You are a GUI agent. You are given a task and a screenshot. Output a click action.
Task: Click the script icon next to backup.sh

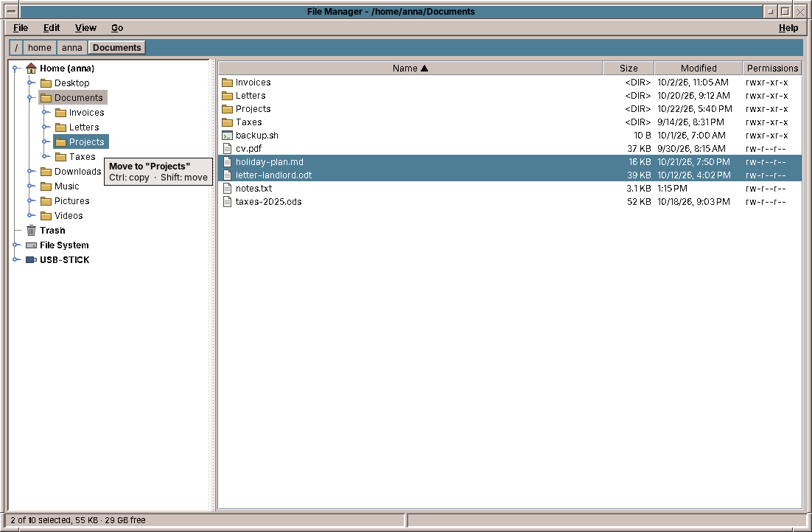pyautogui.click(x=227, y=136)
